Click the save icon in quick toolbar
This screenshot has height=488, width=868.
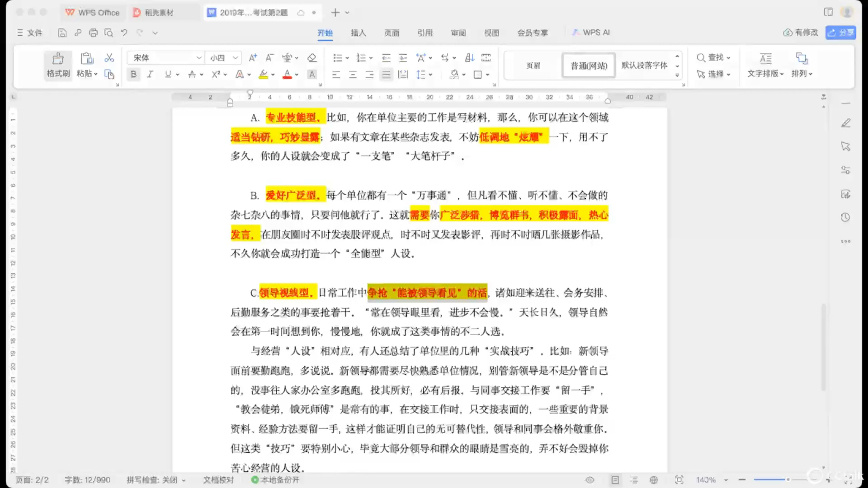[62, 33]
